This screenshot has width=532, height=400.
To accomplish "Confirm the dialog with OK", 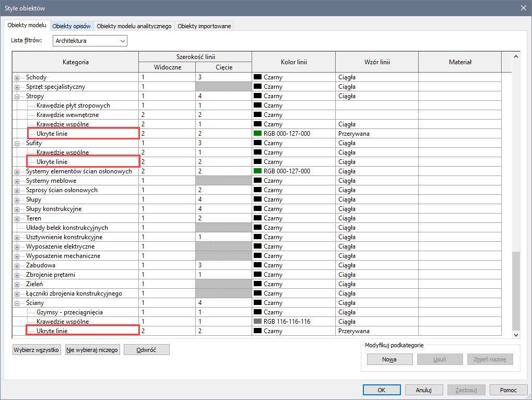I will point(381,390).
